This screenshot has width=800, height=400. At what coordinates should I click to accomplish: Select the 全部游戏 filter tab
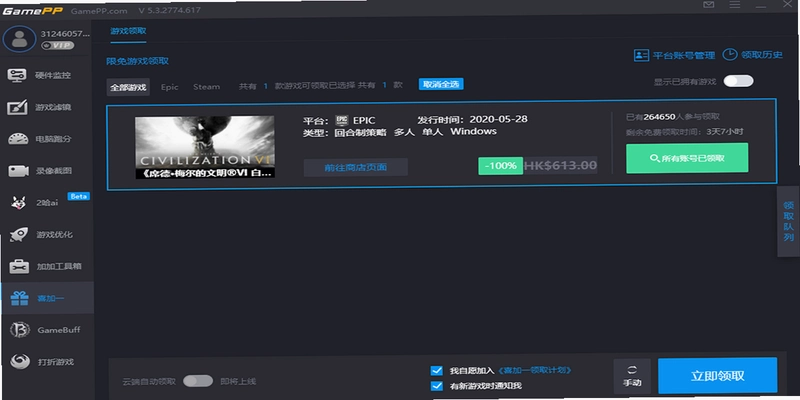click(128, 87)
